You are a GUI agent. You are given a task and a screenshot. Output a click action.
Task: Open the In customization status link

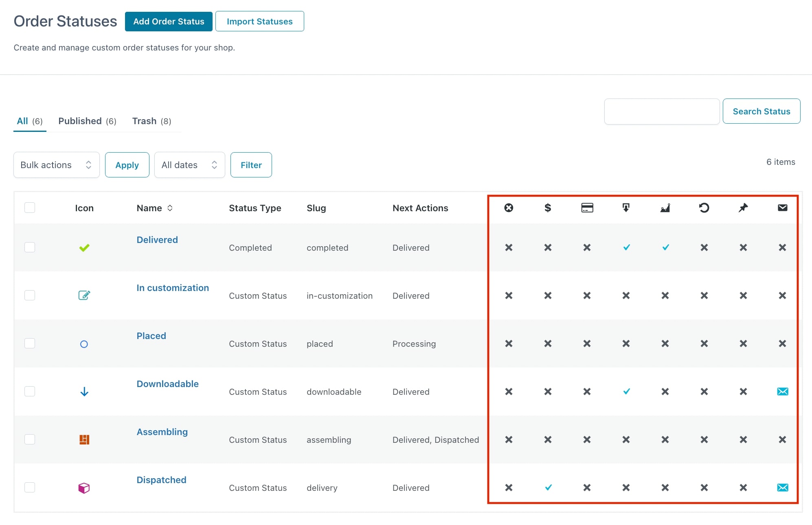[173, 288]
